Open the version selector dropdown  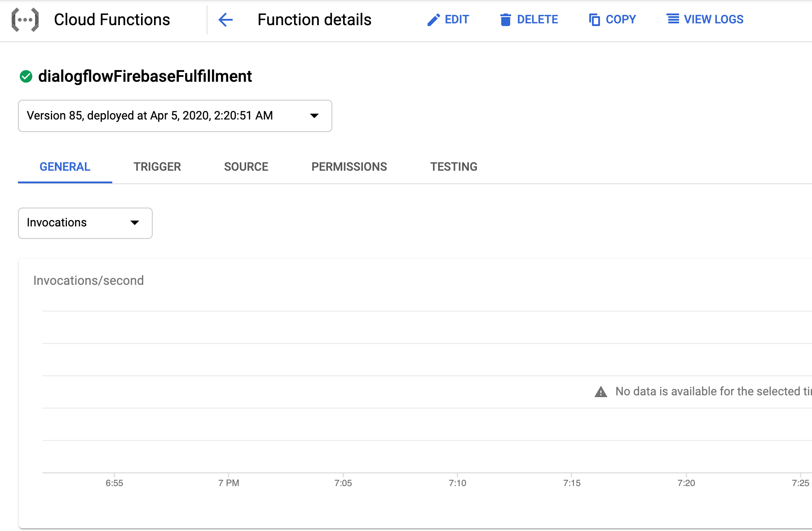pyautogui.click(x=175, y=116)
